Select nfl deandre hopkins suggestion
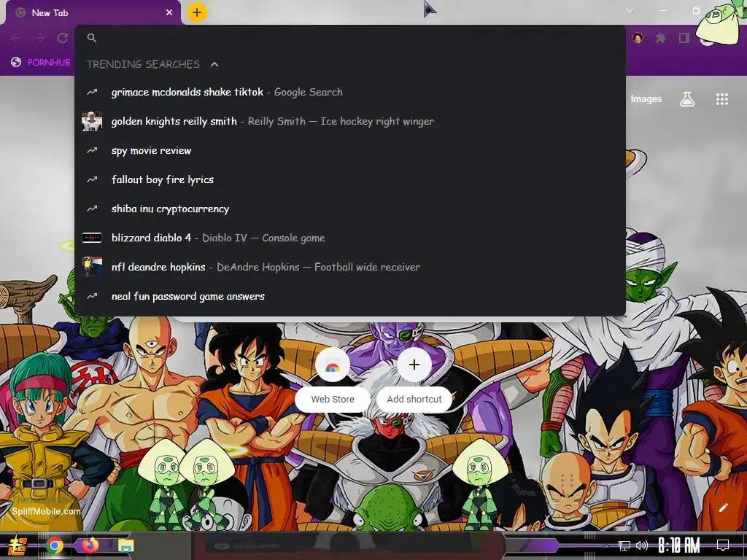The width and height of the screenshot is (747, 560). [350, 267]
